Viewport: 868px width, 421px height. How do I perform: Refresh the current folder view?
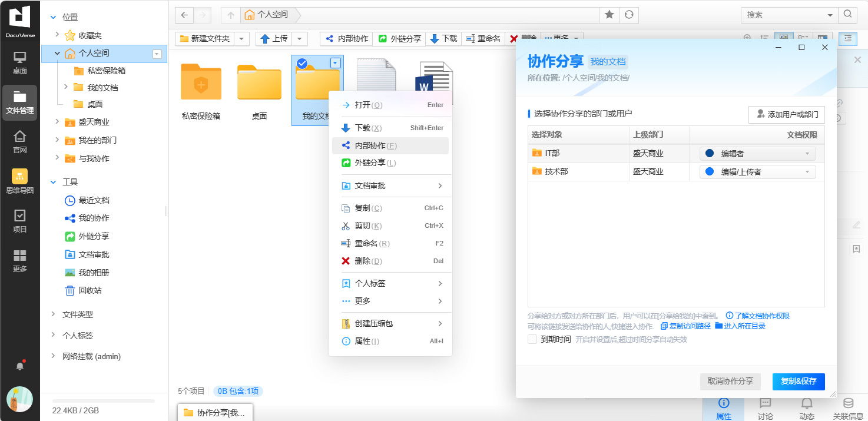coord(629,15)
